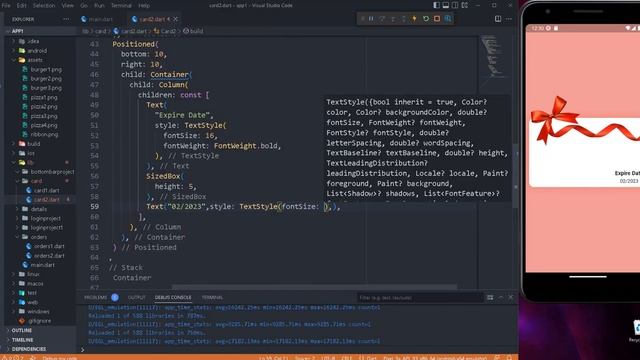
Task: Click the feedback icon in status bar
Action: (497, 358)
